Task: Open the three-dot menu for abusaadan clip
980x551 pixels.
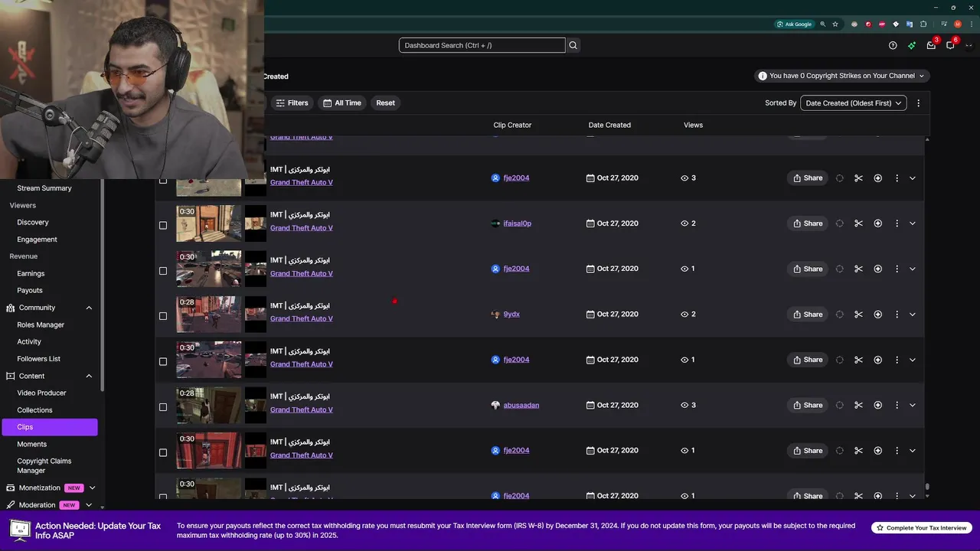Action: tap(897, 405)
